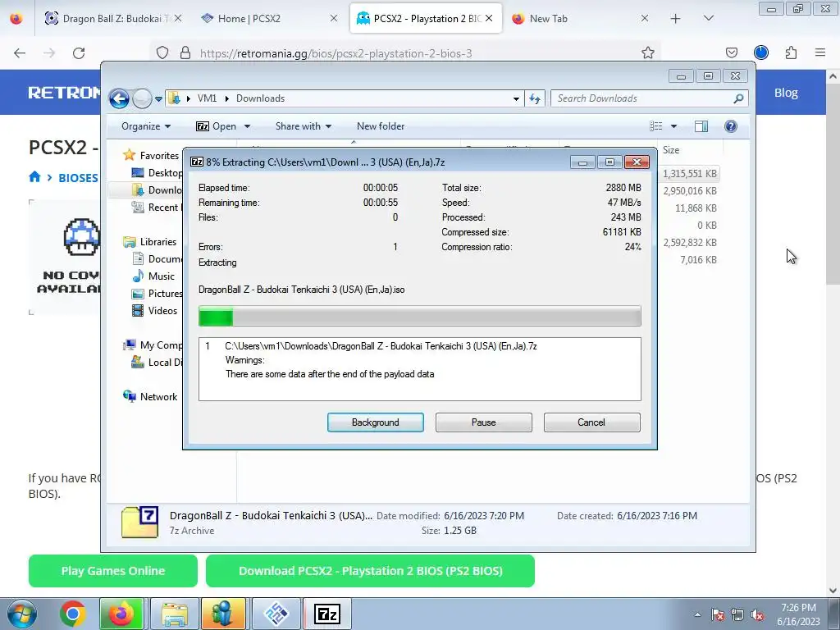Open Firefox application menu
Screen dimensions: 840x630
click(820, 52)
